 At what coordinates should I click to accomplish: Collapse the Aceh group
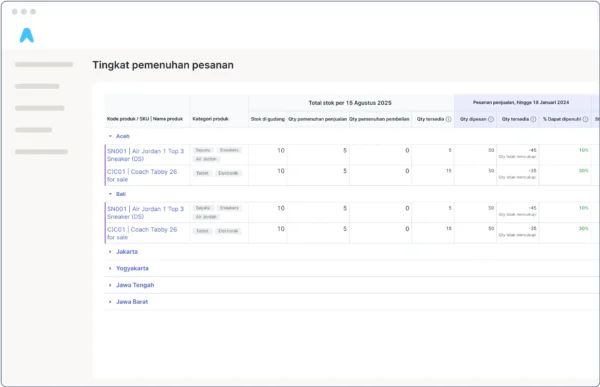click(110, 136)
